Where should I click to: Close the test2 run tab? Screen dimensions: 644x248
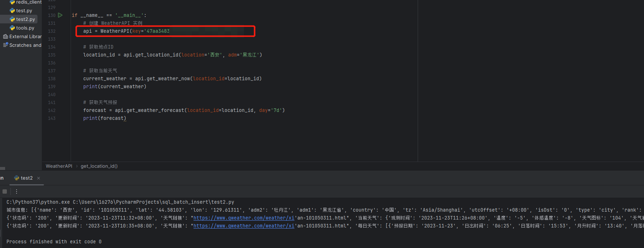pos(39,178)
